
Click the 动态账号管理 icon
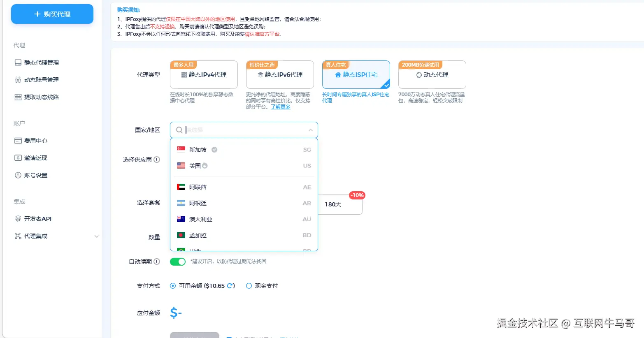[18, 80]
